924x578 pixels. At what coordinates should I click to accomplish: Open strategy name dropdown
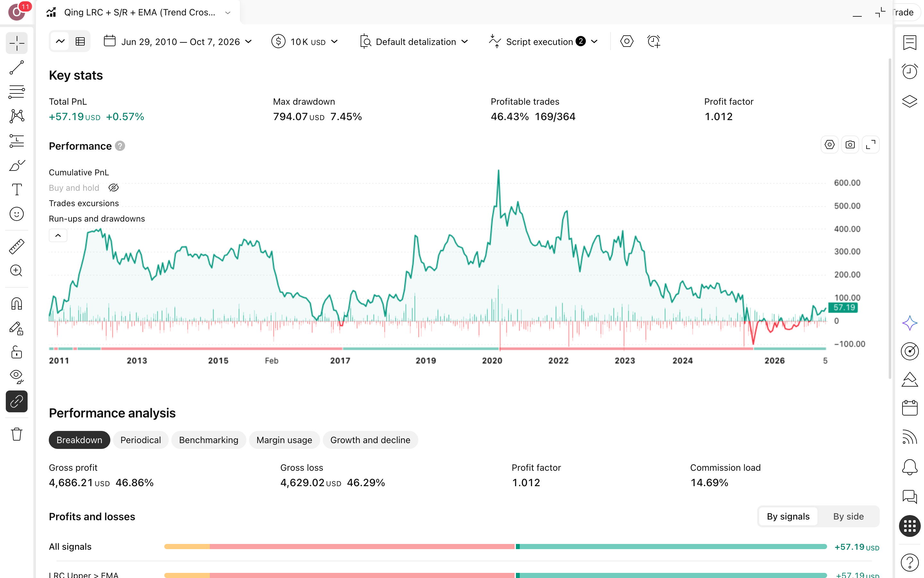[227, 13]
